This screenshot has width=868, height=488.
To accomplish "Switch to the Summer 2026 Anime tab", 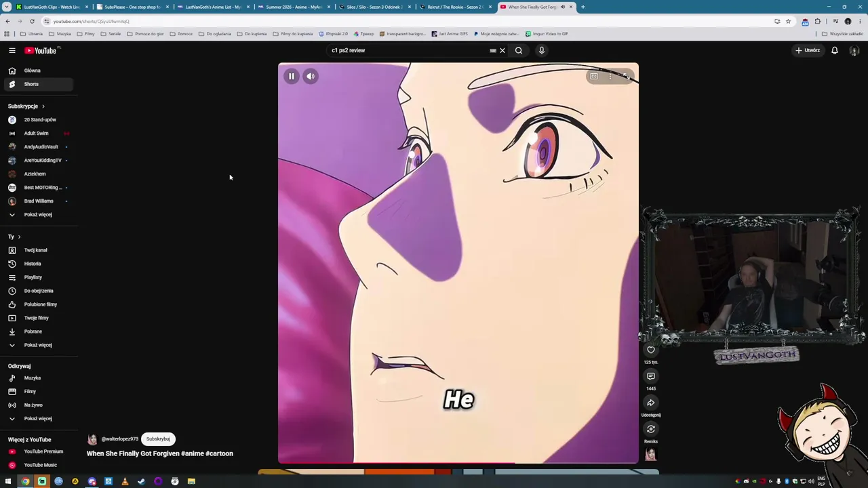I will 294,7.
